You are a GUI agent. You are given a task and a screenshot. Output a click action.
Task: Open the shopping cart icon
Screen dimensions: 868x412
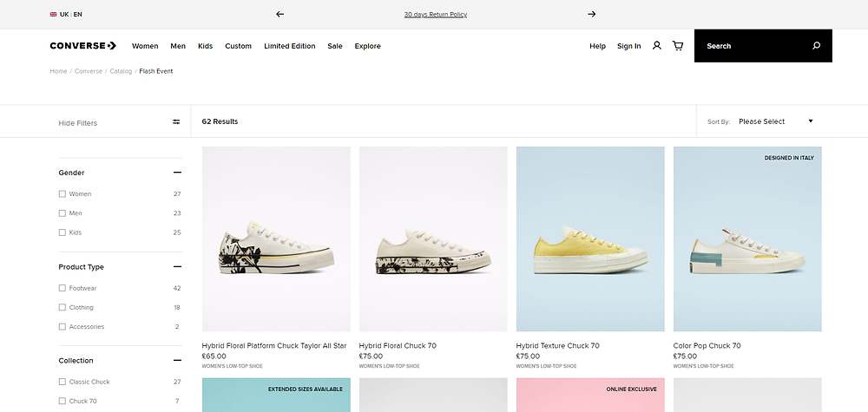pos(678,45)
